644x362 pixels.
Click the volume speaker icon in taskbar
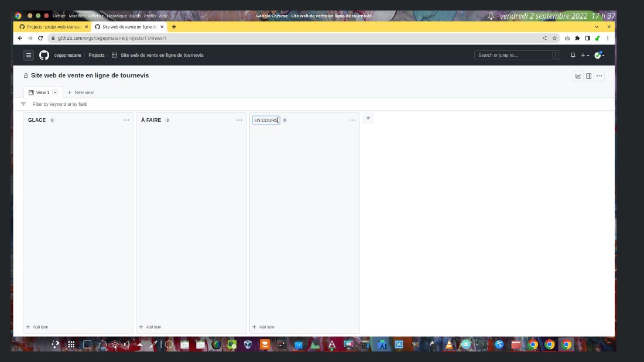pos(127,344)
